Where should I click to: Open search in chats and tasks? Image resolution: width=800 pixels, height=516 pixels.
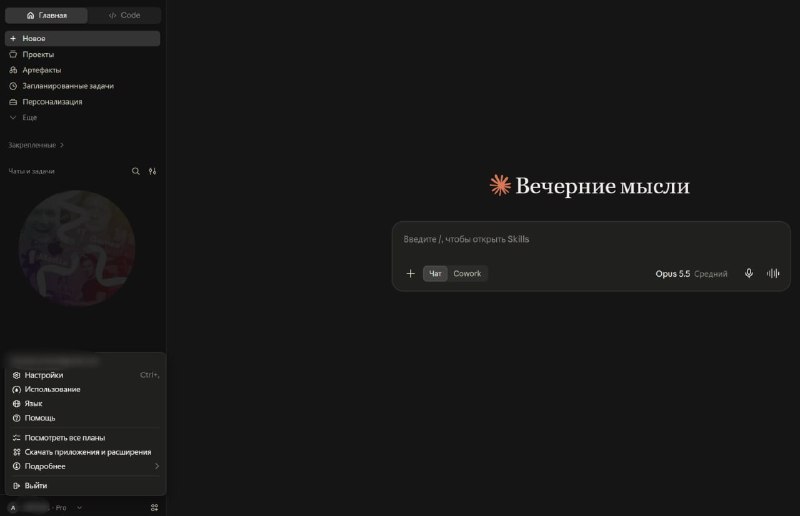point(135,171)
